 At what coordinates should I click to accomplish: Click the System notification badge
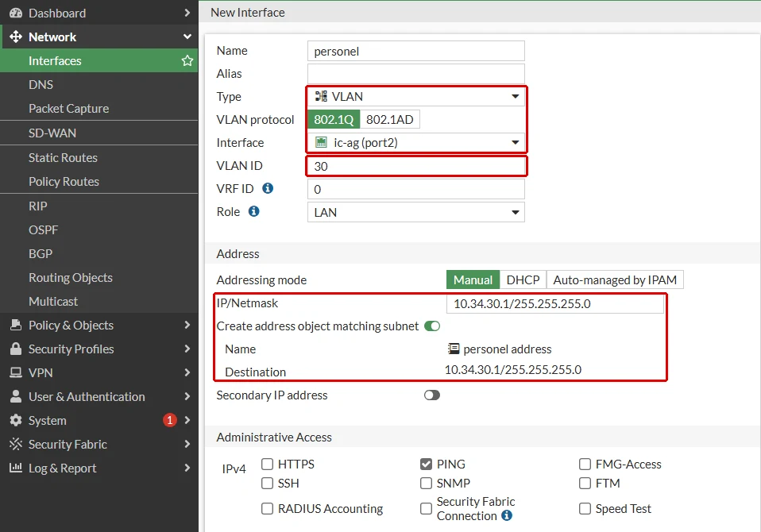[169, 420]
